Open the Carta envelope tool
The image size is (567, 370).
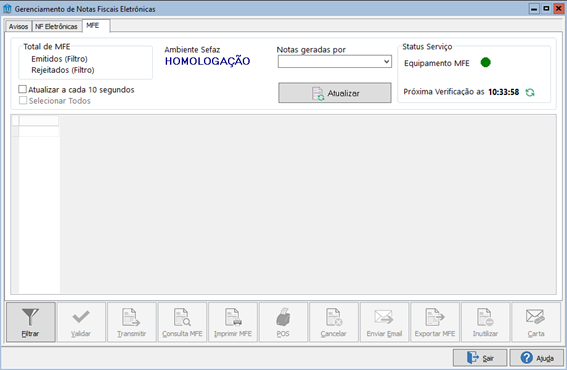pos(536,322)
